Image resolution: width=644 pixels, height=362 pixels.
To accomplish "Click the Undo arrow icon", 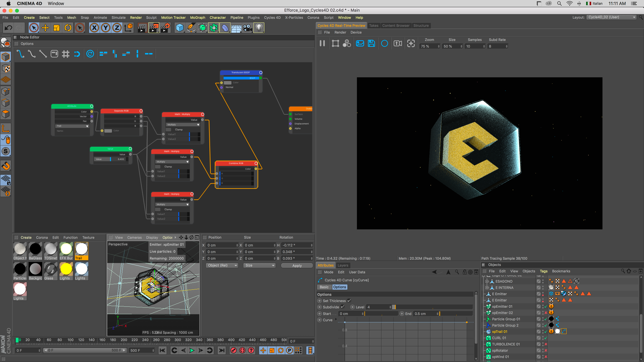I will pos(8,28).
